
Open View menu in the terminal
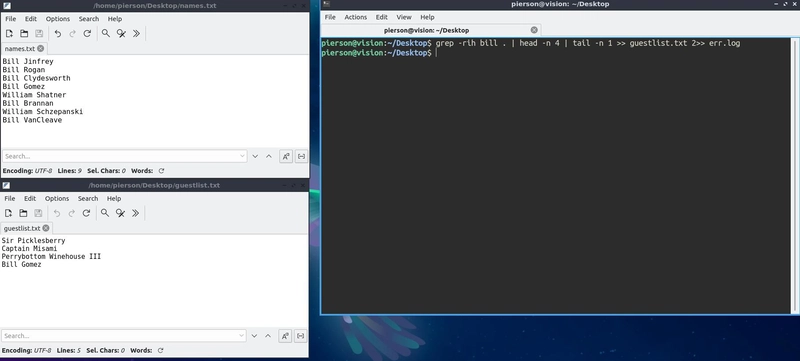[404, 17]
